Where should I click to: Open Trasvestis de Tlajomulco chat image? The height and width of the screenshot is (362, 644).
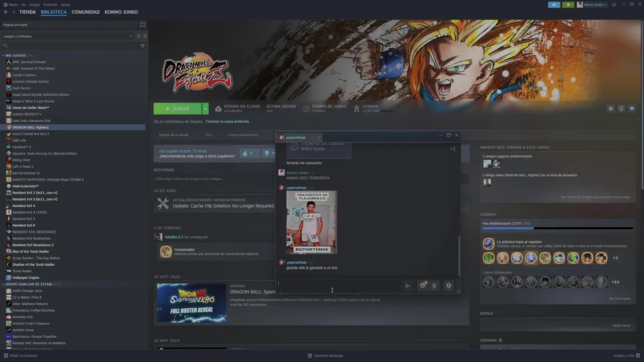click(311, 223)
